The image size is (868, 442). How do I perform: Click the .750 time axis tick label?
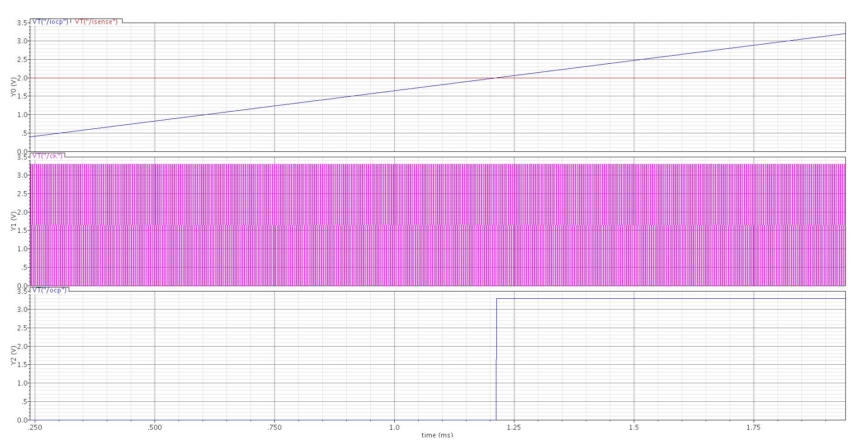pyautogui.click(x=274, y=427)
